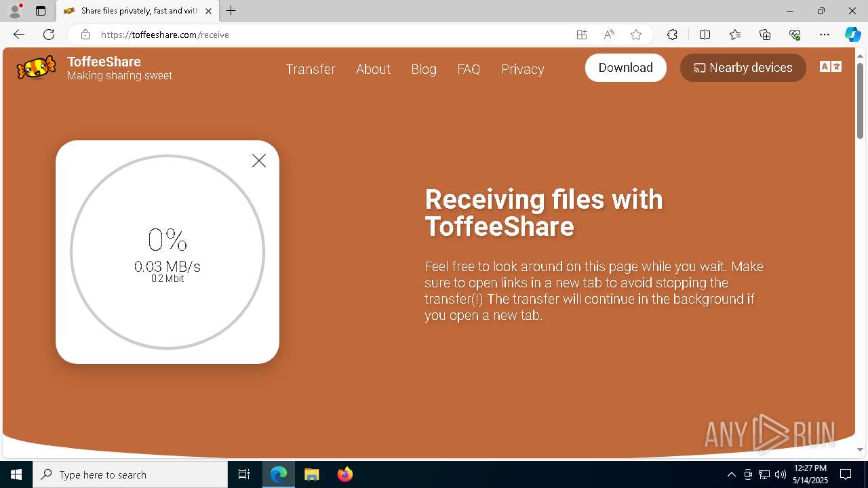The width and height of the screenshot is (868, 488).
Task: Click the scroll down arrow
Action: [860, 449]
